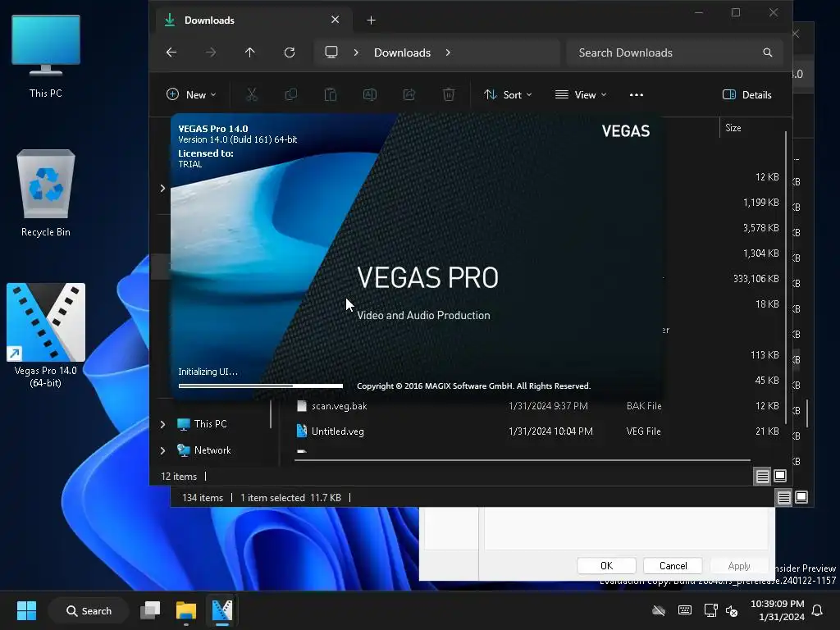Open the Recycle Bin desktop icon

[x=46, y=193]
